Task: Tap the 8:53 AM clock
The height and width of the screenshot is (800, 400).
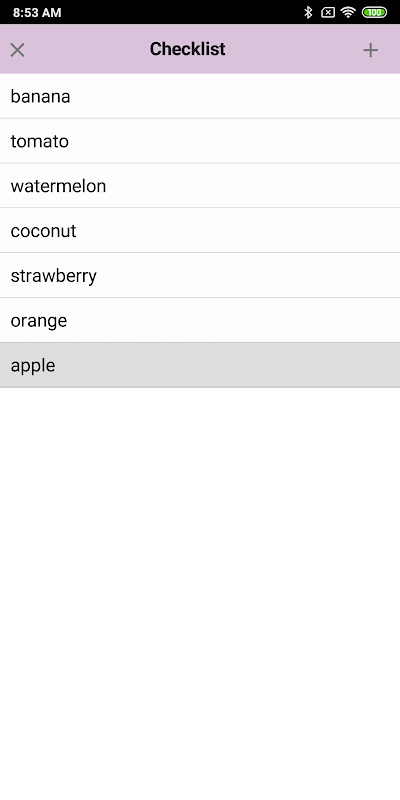Action: (37, 13)
